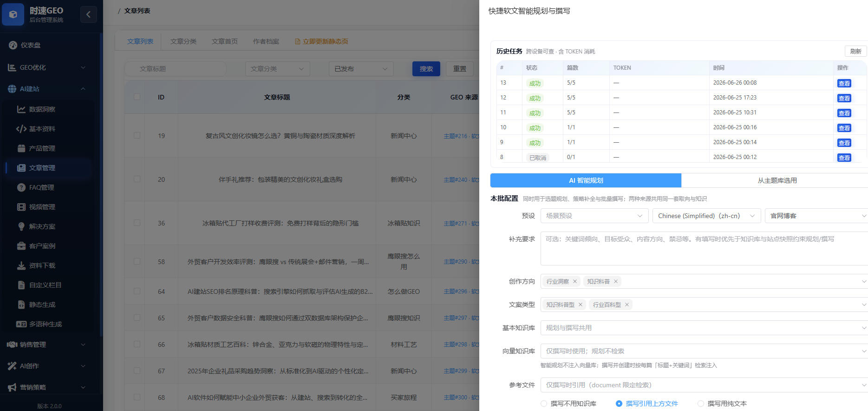Open 静态生成 file-code icon

[x=21, y=305]
